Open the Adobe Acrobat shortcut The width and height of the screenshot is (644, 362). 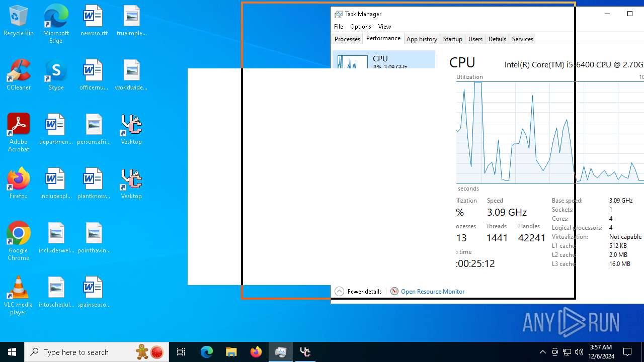tap(19, 133)
